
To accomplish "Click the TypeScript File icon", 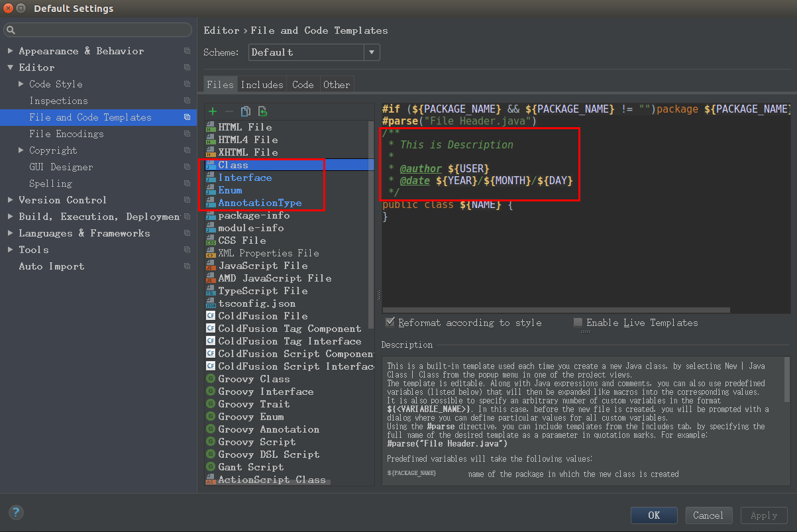I will (211, 290).
